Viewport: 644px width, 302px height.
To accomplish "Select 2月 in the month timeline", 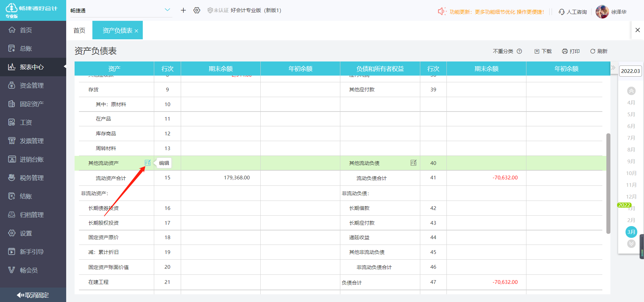I will [631, 220].
